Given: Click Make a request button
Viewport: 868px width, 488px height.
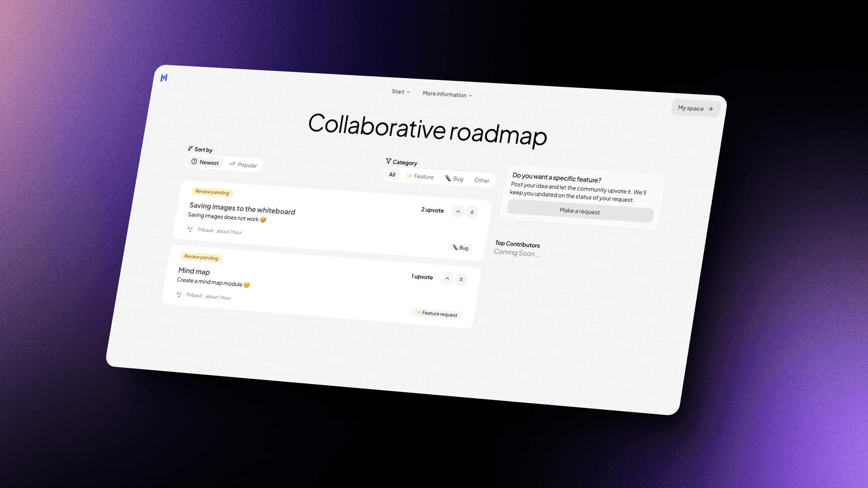Looking at the screenshot, I should point(580,212).
